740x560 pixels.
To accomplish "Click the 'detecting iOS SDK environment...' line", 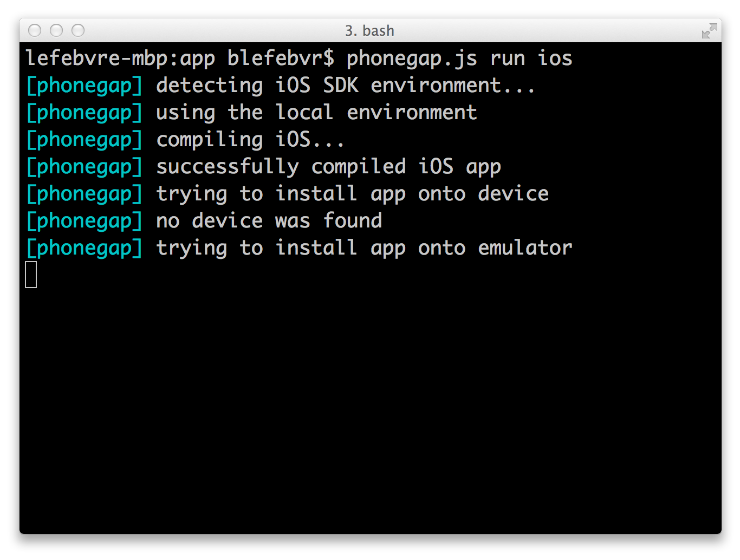I will tap(346, 86).
